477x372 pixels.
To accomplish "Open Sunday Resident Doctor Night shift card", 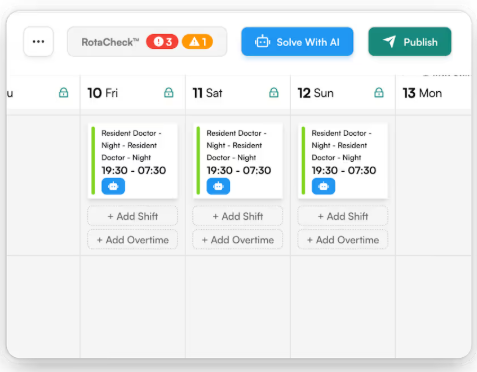I will (x=343, y=161).
